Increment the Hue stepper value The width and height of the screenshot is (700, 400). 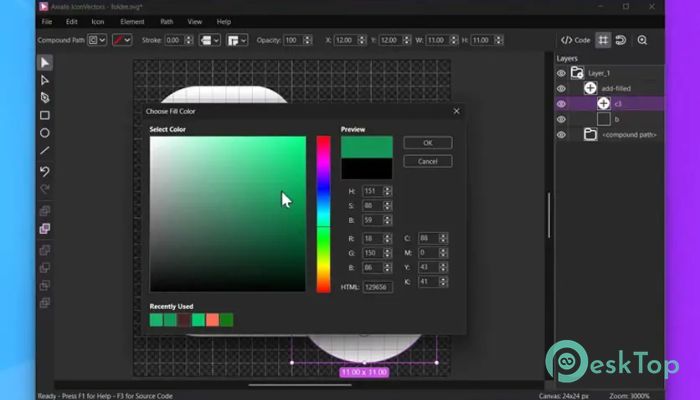tap(388, 188)
